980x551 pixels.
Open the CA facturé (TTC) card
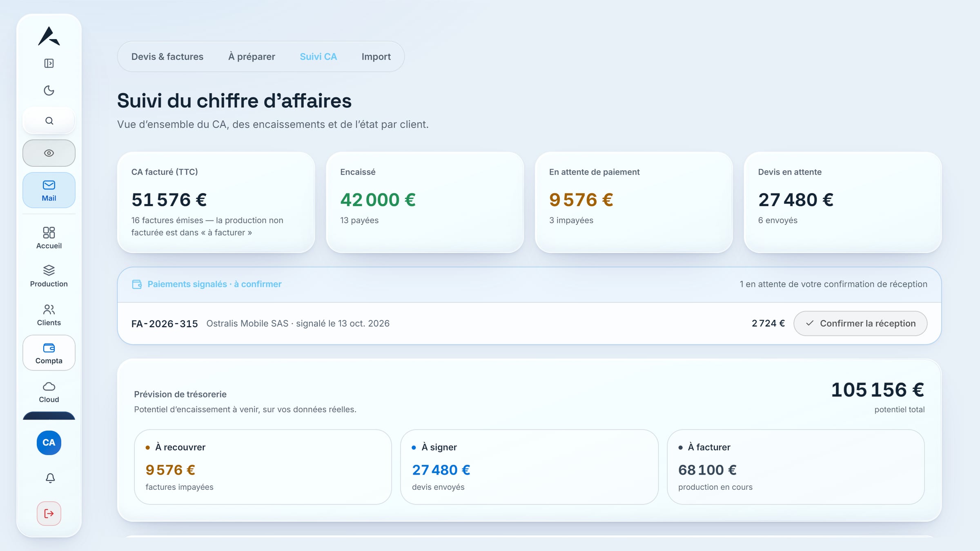(216, 202)
